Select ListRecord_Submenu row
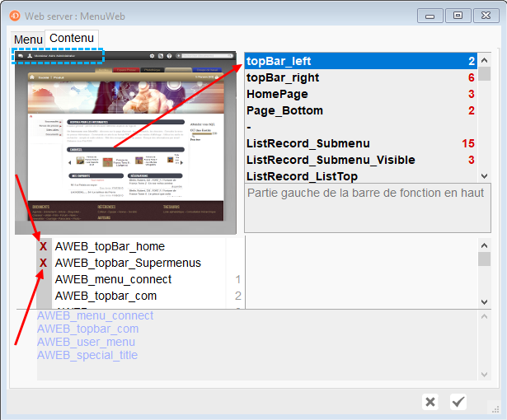This screenshot has width=507, height=420. tap(360, 143)
